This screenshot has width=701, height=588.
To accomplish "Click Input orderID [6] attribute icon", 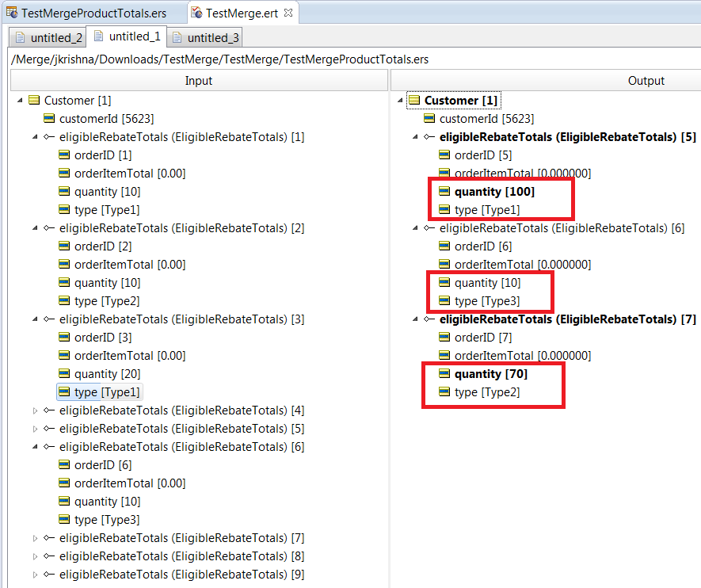I will point(64,464).
